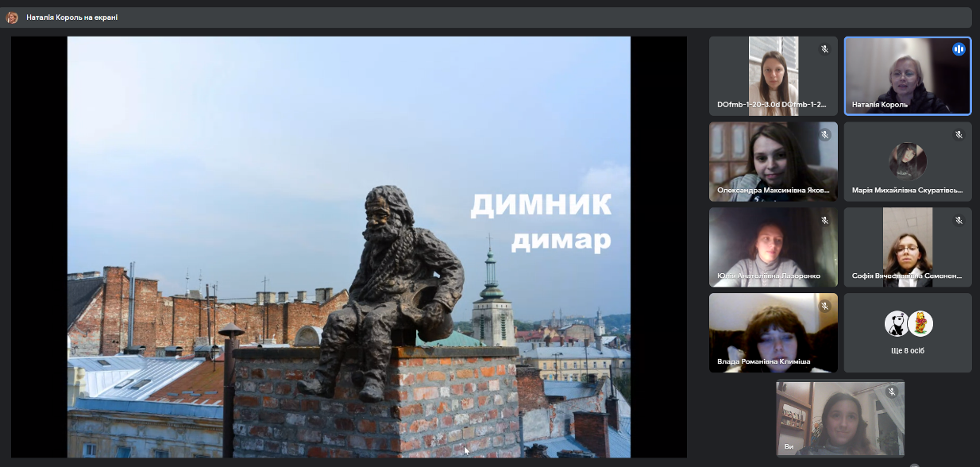
Task: Click name label 'Софія В'ячеславівна Семенен...'
Action: (x=907, y=276)
